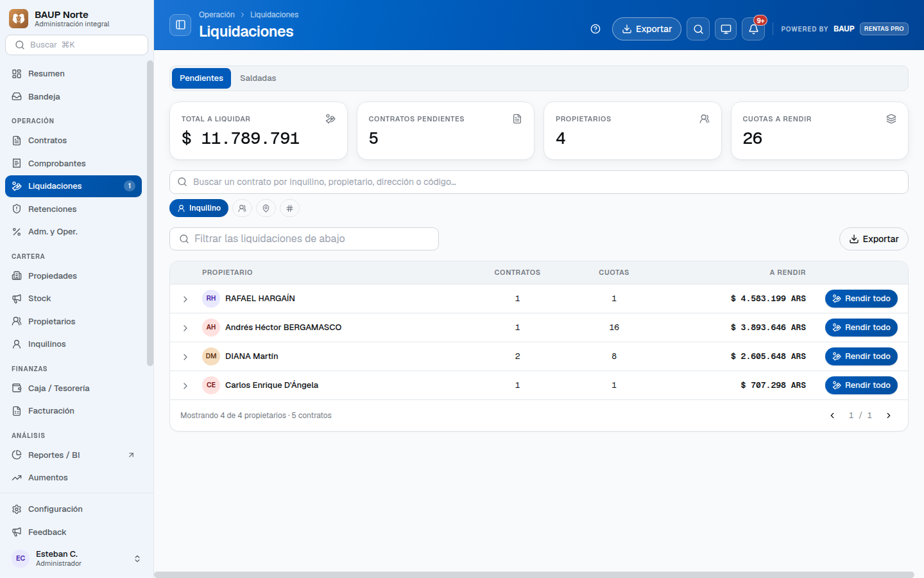Open the header search icon button
The width and height of the screenshot is (924, 578).
(698, 29)
